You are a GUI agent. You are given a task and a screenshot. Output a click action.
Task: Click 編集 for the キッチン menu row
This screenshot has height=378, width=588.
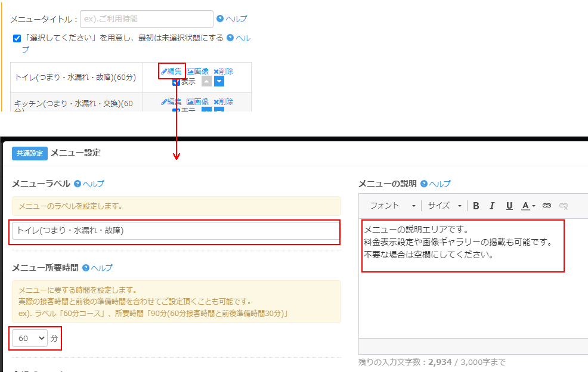(x=171, y=102)
